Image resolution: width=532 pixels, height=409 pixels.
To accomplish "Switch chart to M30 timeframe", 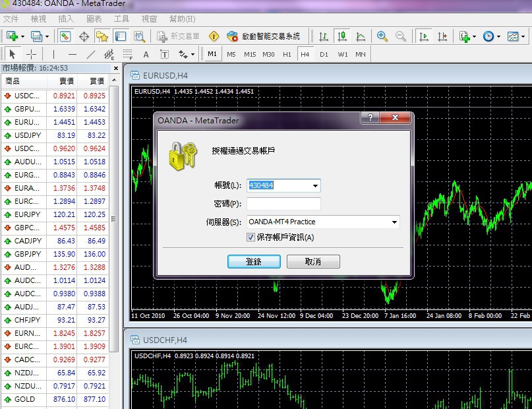I will (x=268, y=54).
